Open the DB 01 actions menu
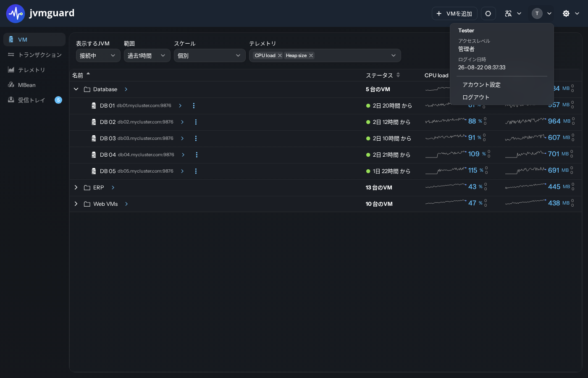Screen dimensions: 588x378 [x=194, y=106]
